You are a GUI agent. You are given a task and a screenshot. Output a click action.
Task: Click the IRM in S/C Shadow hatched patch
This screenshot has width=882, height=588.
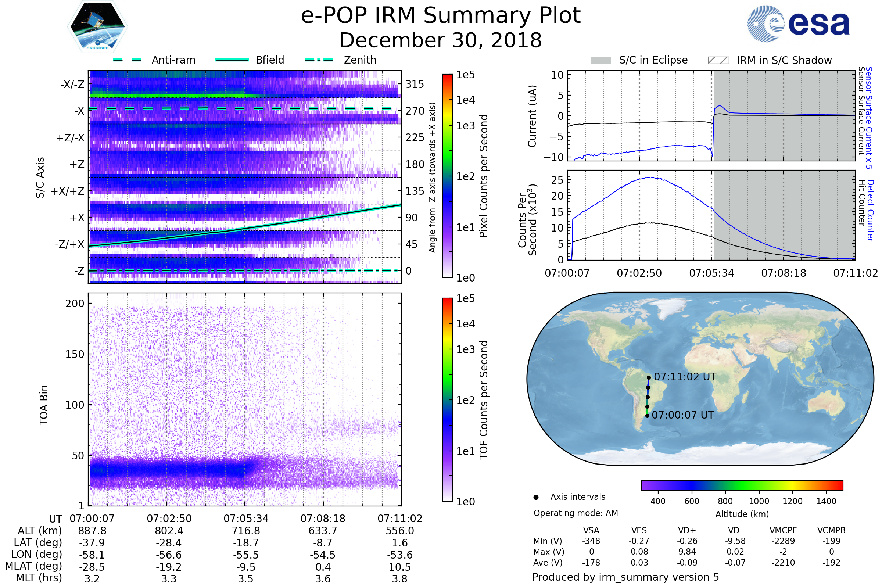tap(718, 60)
